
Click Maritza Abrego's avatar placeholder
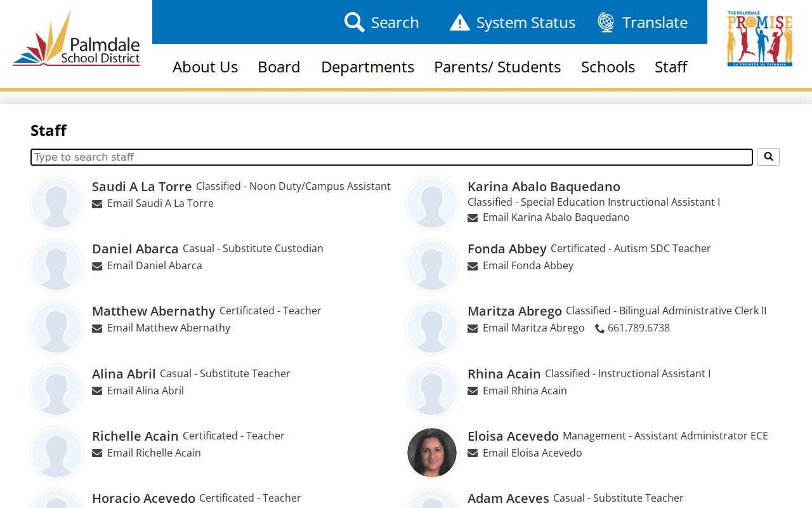(x=432, y=328)
